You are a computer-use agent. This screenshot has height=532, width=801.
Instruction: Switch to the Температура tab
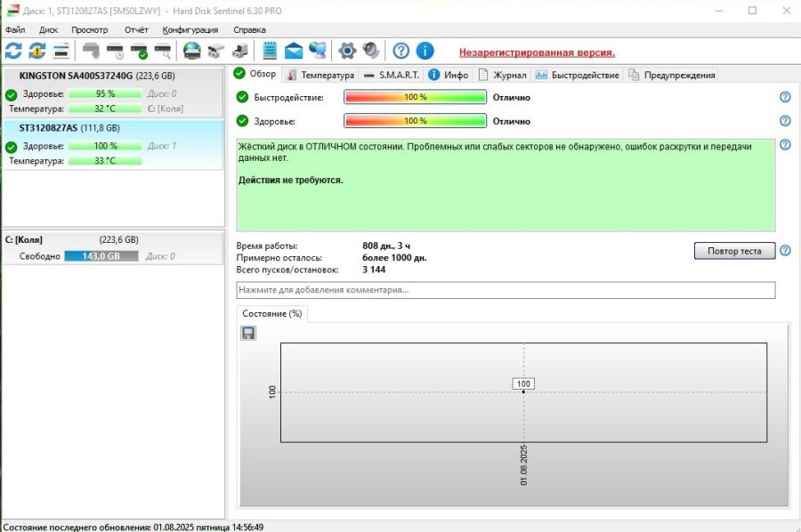(320, 75)
